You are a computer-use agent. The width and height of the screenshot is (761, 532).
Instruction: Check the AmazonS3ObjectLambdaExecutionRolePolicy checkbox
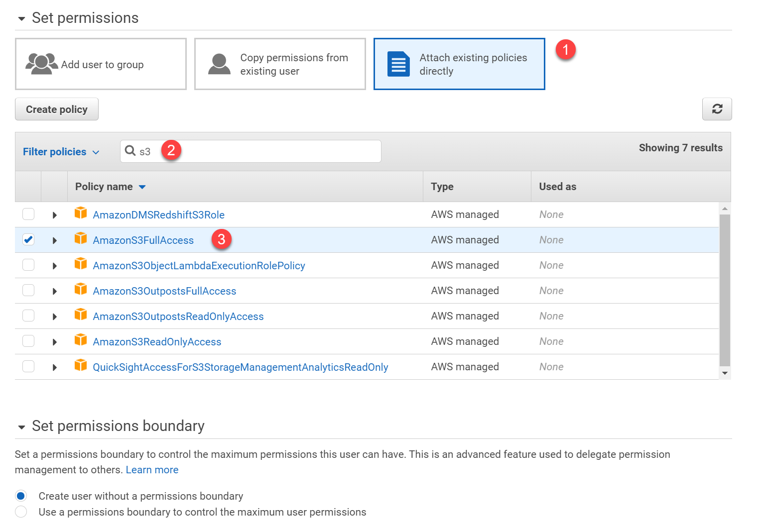point(28,265)
